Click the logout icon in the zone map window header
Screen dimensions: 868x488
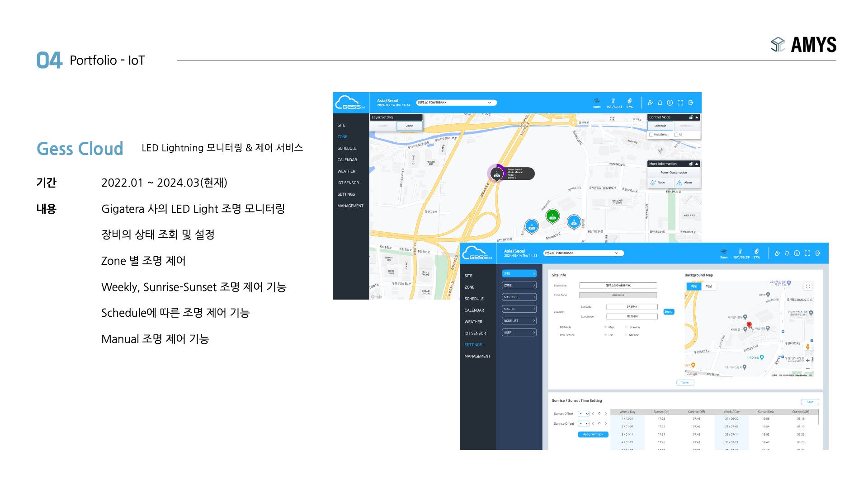tap(691, 103)
